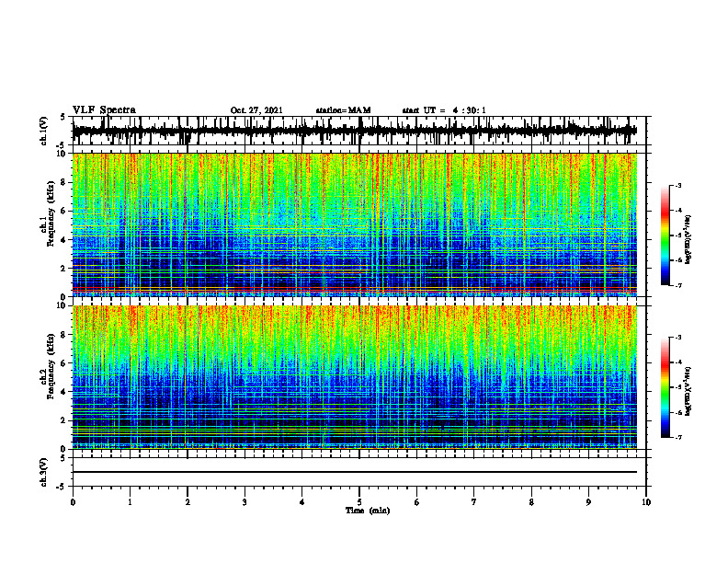The image size is (728, 563).
Task: Click time axis tick label '7'
Action: tap(474, 502)
